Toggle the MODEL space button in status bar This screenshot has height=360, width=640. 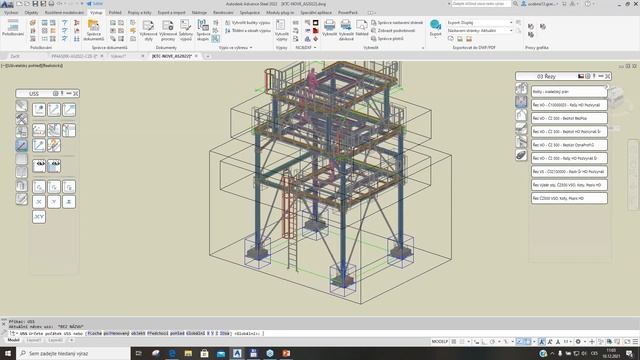coord(440,342)
